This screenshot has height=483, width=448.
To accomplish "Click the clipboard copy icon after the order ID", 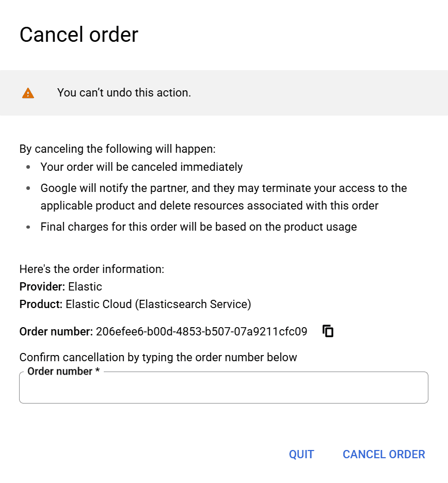I will (x=327, y=331).
